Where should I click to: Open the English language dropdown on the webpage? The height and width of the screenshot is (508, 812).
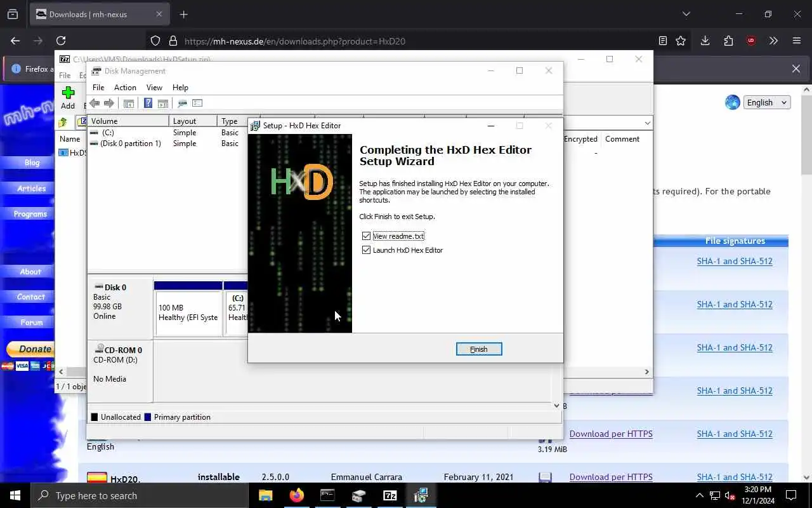[x=766, y=102]
